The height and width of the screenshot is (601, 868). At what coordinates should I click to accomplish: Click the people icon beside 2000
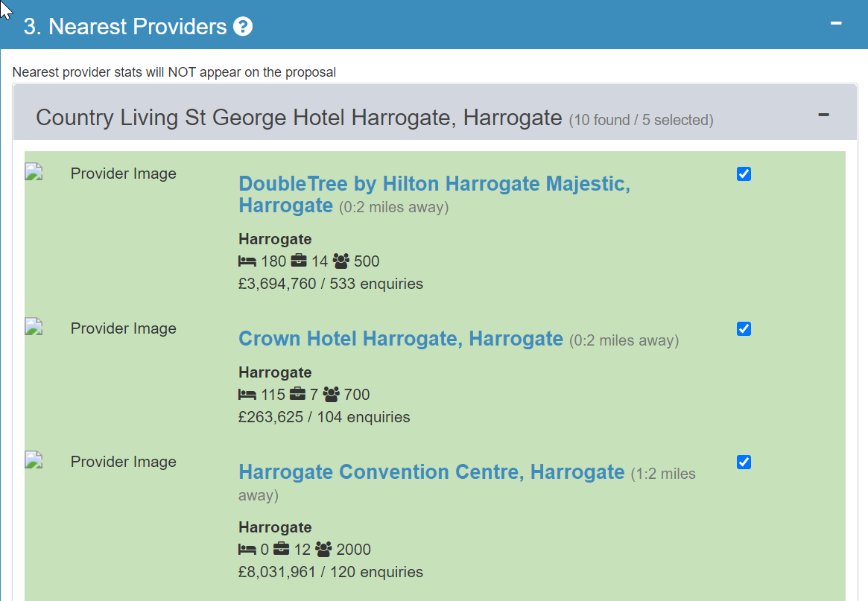324,549
